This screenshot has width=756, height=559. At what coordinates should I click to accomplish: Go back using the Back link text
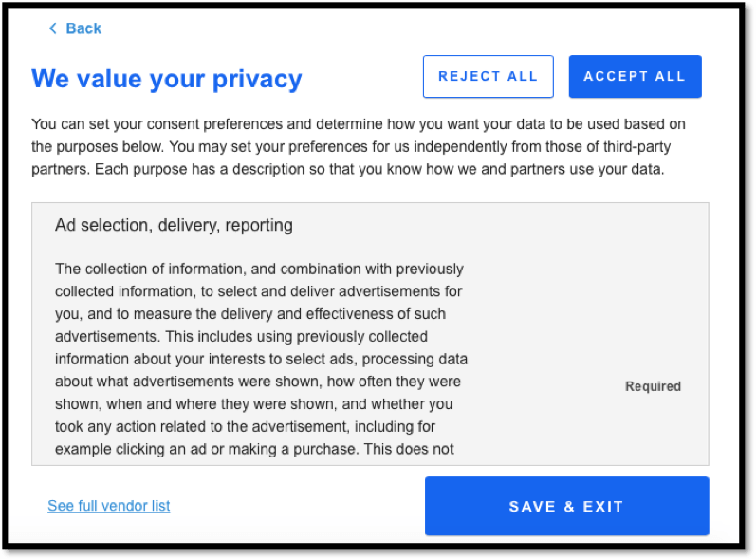point(83,28)
